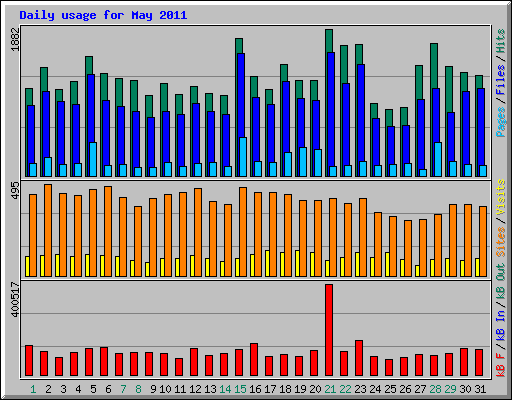Click the 400517 axis label
Viewport: 512px width, 400px height.
[16, 299]
